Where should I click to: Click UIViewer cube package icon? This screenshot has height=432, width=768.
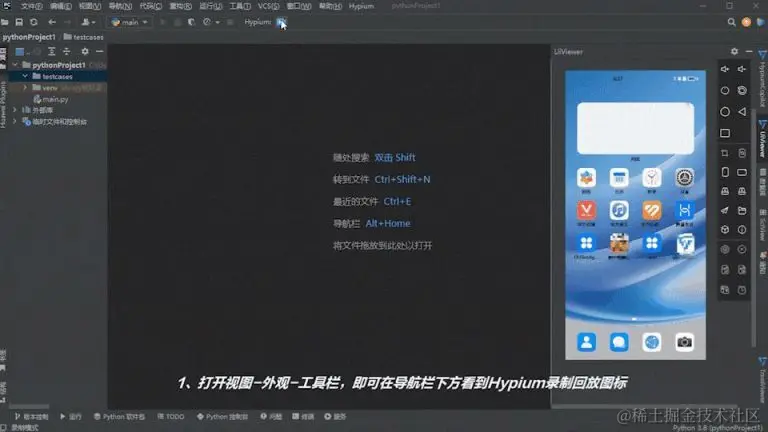click(x=725, y=229)
